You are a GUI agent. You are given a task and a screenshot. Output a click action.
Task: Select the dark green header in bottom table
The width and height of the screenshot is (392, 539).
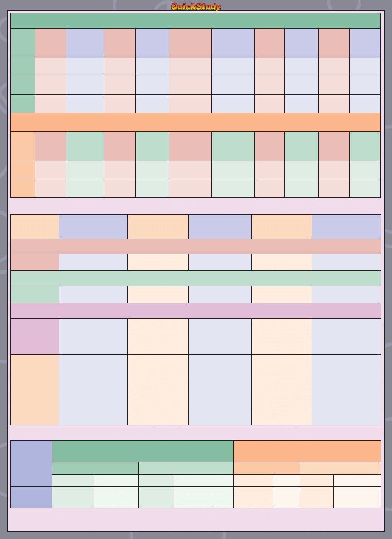pyautogui.click(x=142, y=451)
